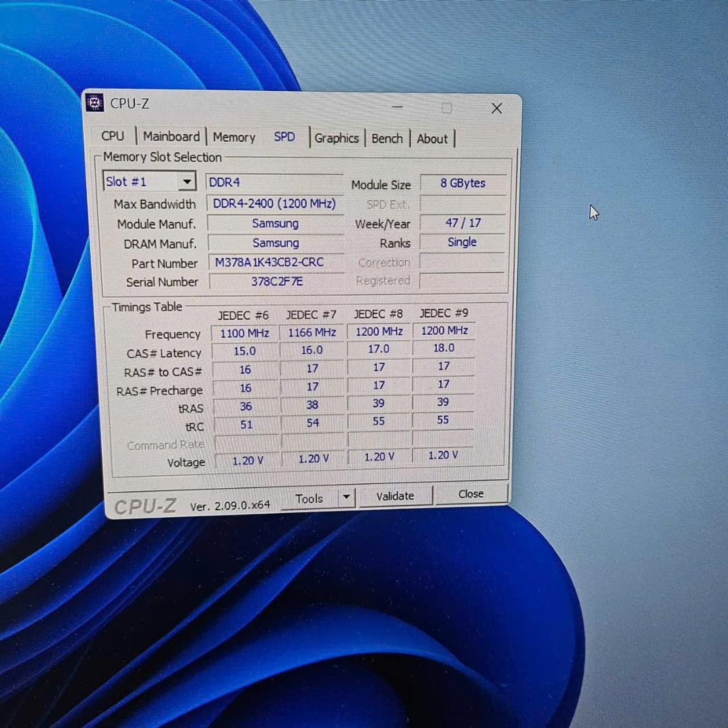Open the Tools dropdown arrow
The width and height of the screenshot is (728, 728).
coord(346,497)
